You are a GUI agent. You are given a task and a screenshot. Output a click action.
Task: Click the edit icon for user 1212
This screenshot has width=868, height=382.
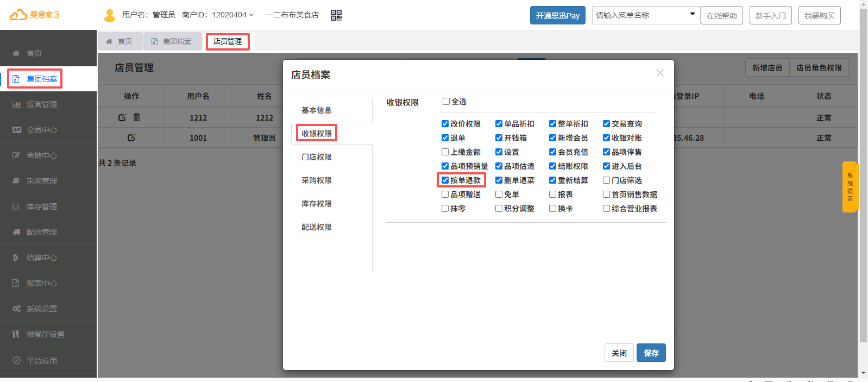click(122, 117)
